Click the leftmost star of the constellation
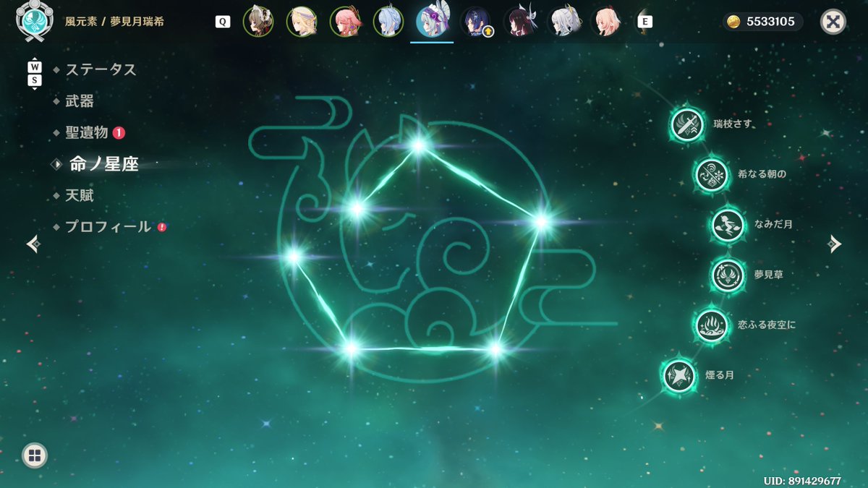 (x=294, y=256)
